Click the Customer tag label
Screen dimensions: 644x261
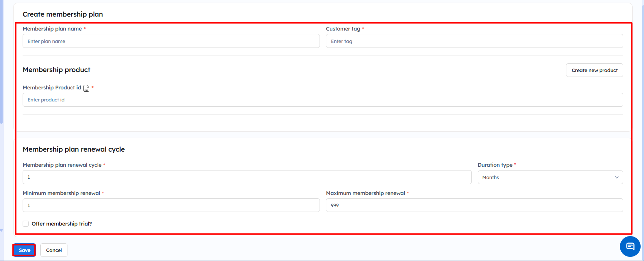click(x=343, y=29)
